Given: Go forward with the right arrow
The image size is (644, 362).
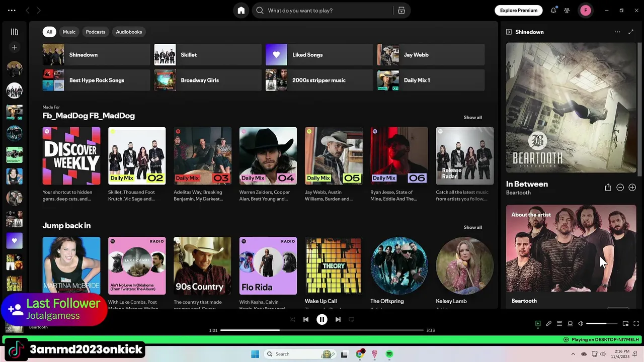Looking at the screenshot, I should pyautogui.click(x=39, y=10).
